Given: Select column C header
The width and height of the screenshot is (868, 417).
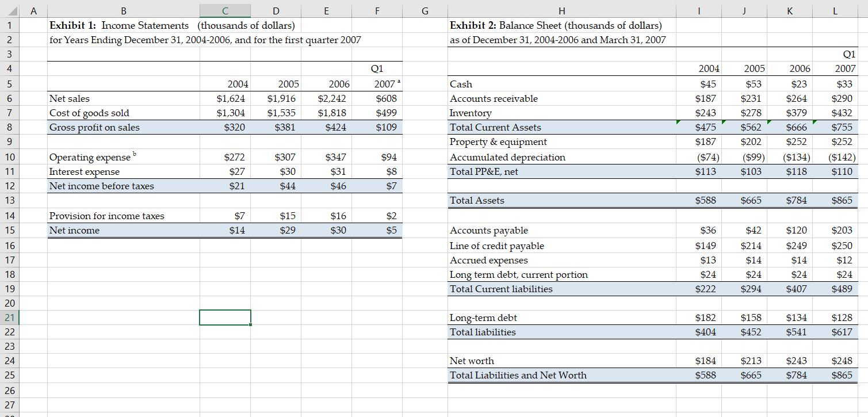Looking at the screenshot, I should coord(225,10).
